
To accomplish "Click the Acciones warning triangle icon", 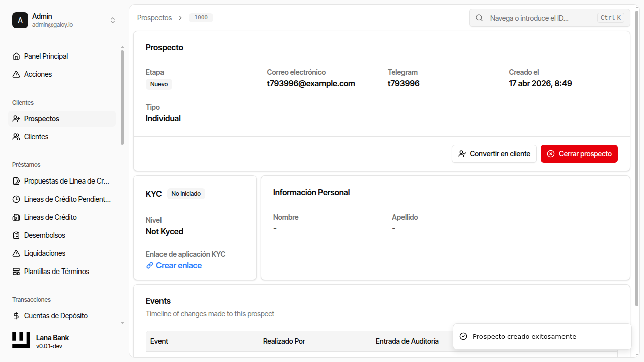I will coord(16,74).
